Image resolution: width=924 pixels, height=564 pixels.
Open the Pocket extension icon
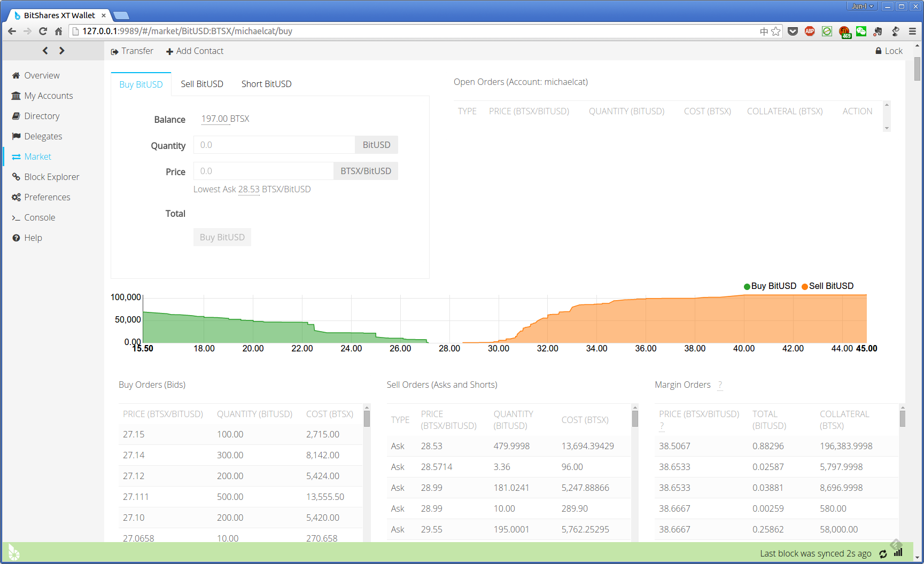pyautogui.click(x=793, y=31)
